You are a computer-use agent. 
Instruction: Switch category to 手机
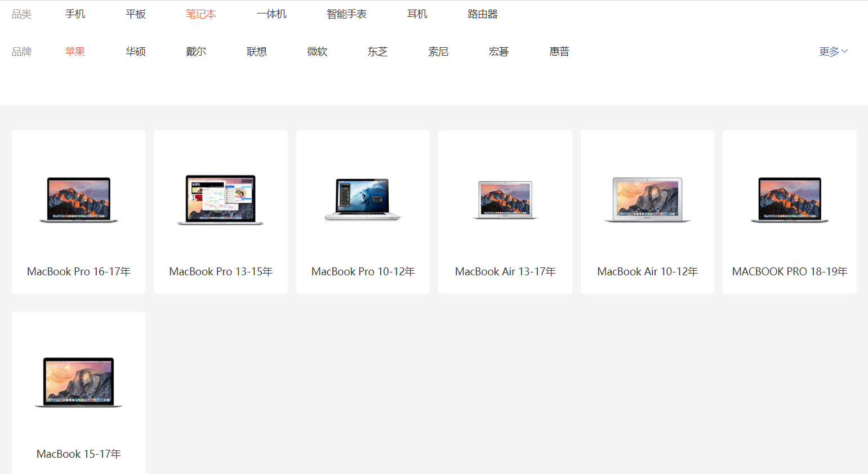coord(75,14)
